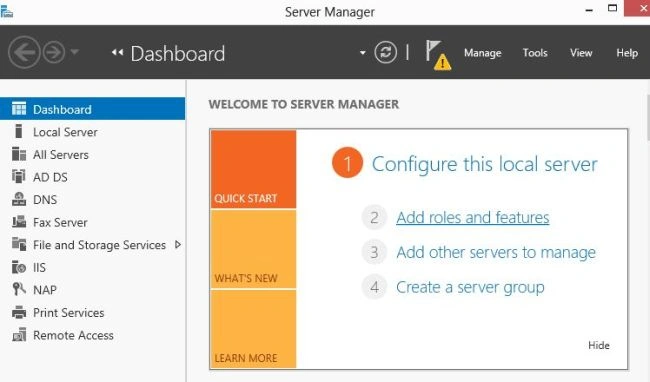
Task: Open the navigation history dropdown arrow
Action: click(x=75, y=52)
